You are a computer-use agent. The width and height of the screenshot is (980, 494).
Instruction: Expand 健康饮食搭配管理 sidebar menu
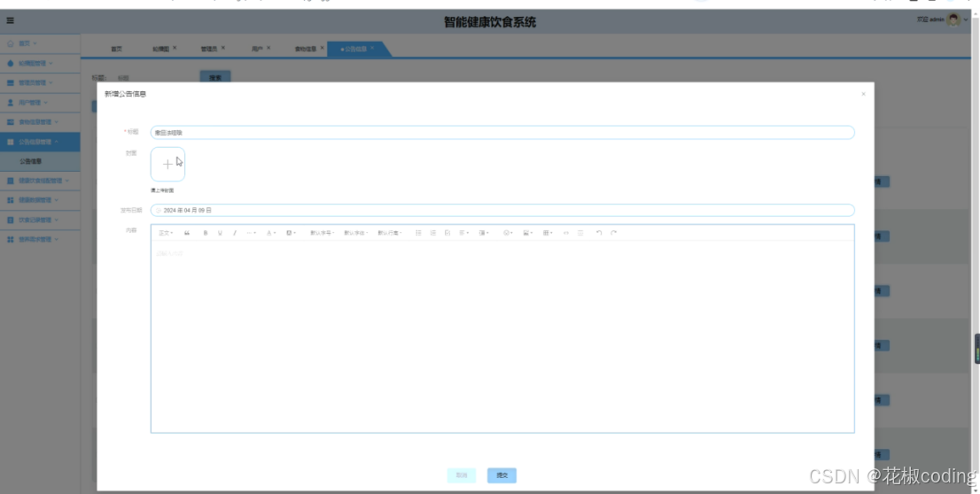40,181
